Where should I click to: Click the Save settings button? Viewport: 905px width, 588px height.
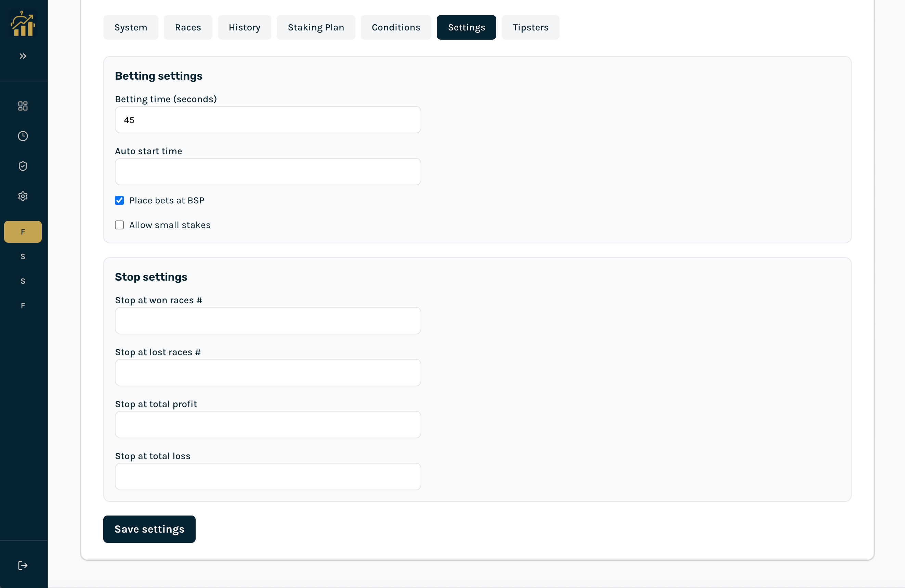click(x=149, y=529)
